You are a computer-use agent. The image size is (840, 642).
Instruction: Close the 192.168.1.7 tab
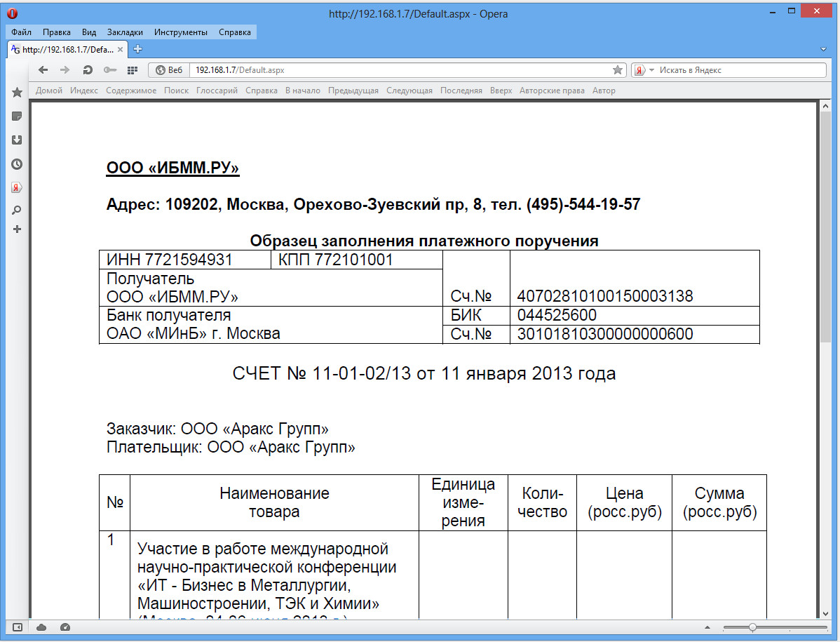(x=120, y=49)
